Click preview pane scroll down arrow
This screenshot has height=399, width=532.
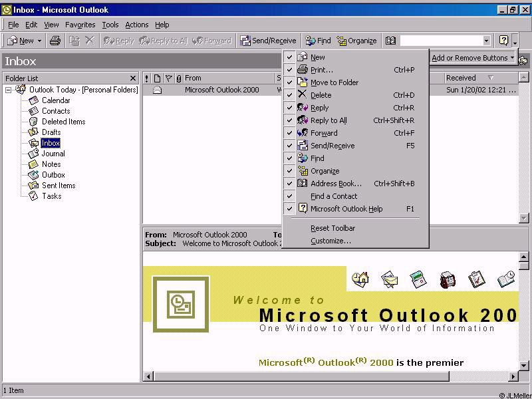(x=524, y=365)
